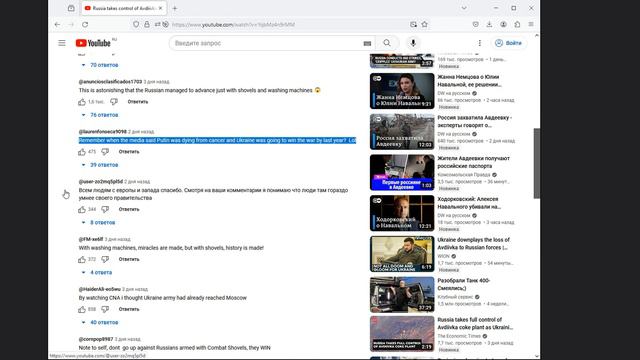The image size is (640, 360).
Task: Click the magnifier search button
Action: click(387, 43)
